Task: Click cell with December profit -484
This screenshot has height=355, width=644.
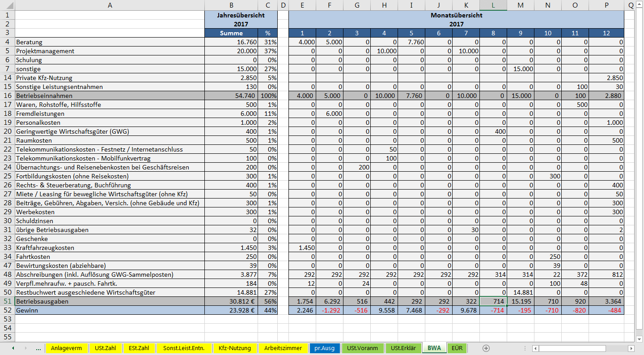Action: 606,310
